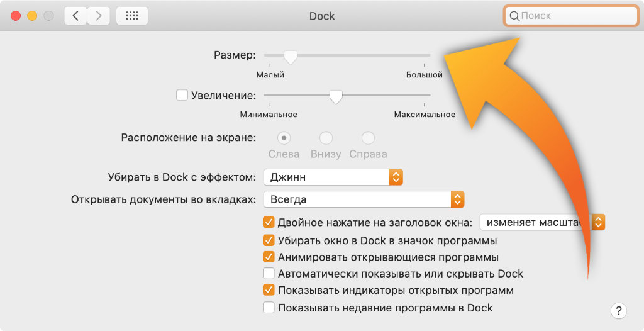Click the Размер slider handle
Viewport: 644px width, 331px height.
(290, 57)
